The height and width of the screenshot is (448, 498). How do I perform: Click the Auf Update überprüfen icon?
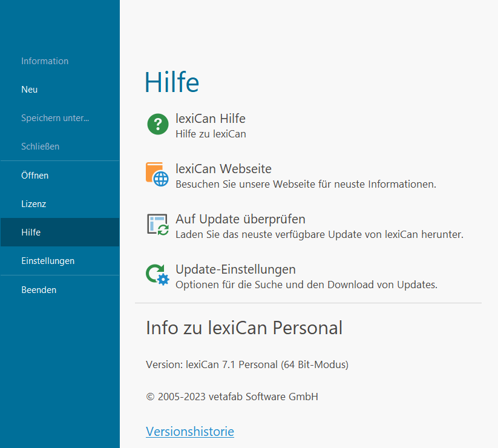pos(157,224)
